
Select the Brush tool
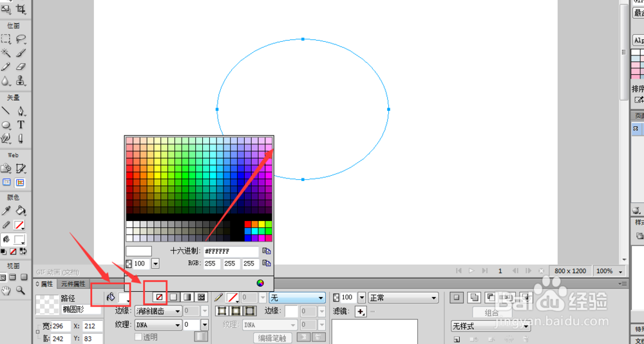20,53
